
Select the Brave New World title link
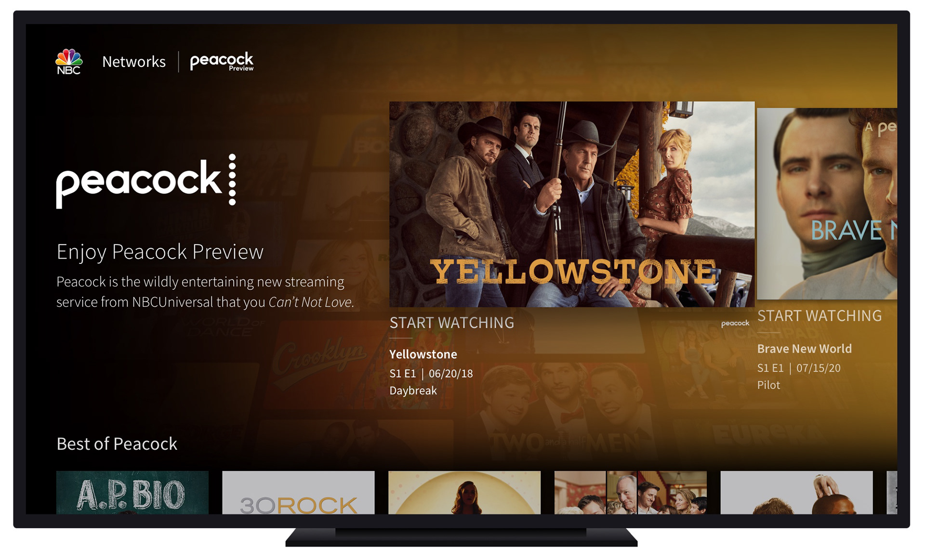805,349
